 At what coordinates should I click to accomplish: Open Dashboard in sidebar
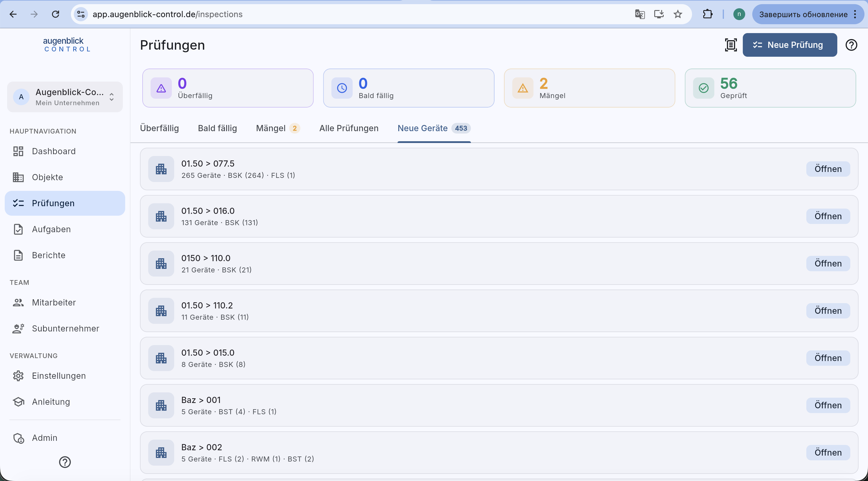point(65,151)
